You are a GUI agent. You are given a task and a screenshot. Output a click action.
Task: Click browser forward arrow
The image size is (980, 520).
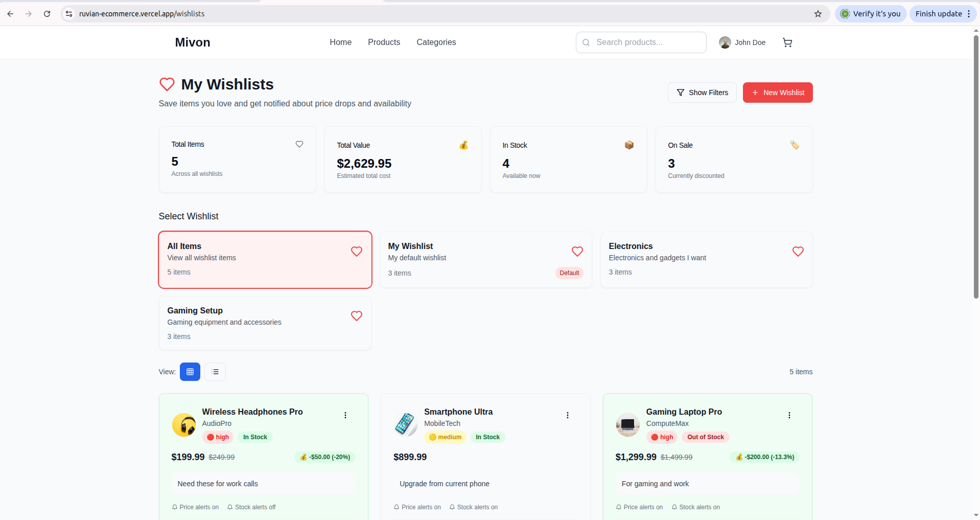29,14
